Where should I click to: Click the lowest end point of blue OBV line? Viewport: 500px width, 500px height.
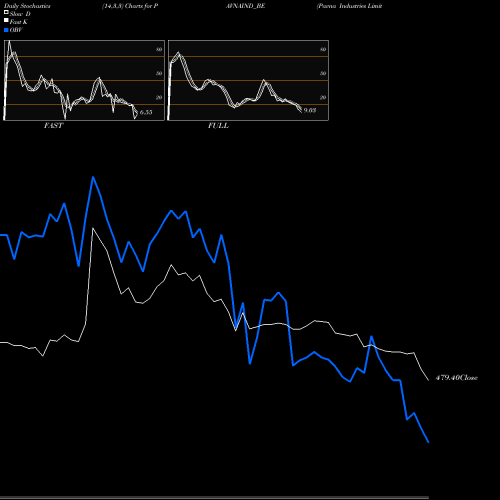click(x=429, y=442)
